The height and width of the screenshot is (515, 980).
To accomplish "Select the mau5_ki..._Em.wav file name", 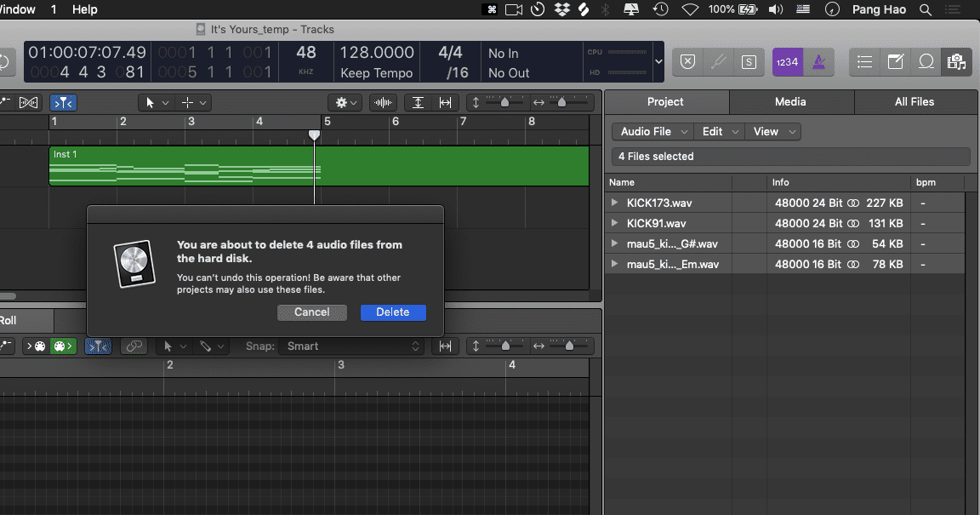I will click(673, 264).
